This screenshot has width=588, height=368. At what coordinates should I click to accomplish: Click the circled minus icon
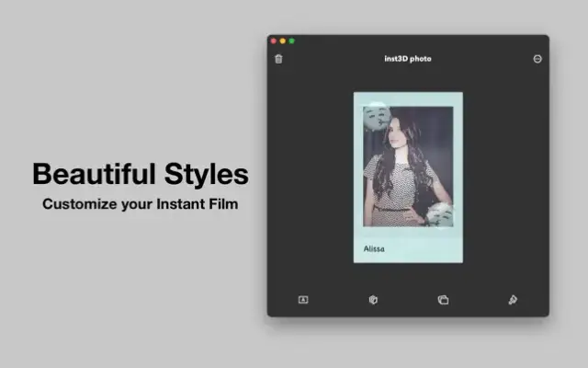click(537, 59)
